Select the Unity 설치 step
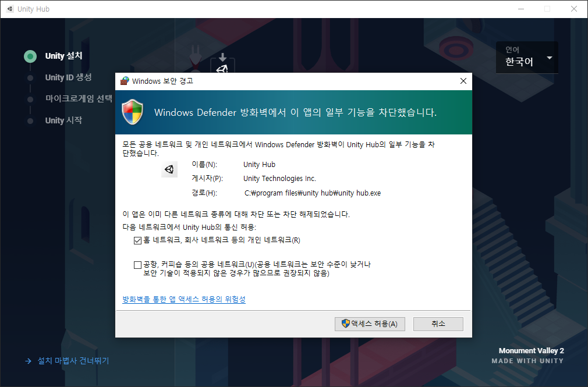This screenshot has width=588, height=387. [63, 56]
